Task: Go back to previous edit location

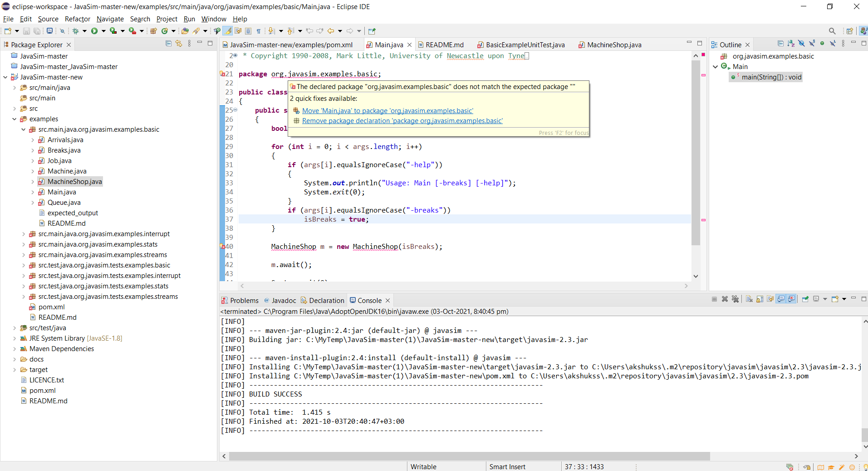Action: tap(309, 31)
